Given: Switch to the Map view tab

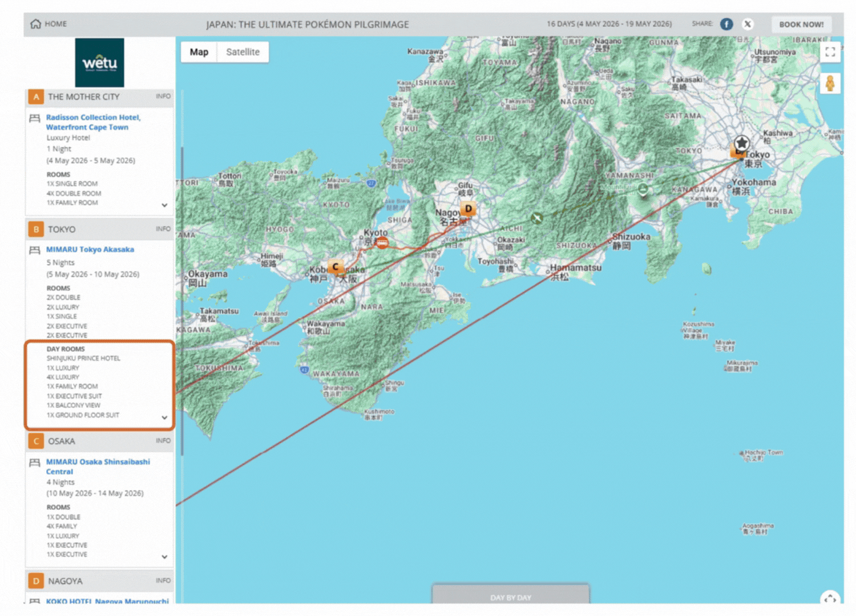Looking at the screenshot, I should [x=199, y=52].
